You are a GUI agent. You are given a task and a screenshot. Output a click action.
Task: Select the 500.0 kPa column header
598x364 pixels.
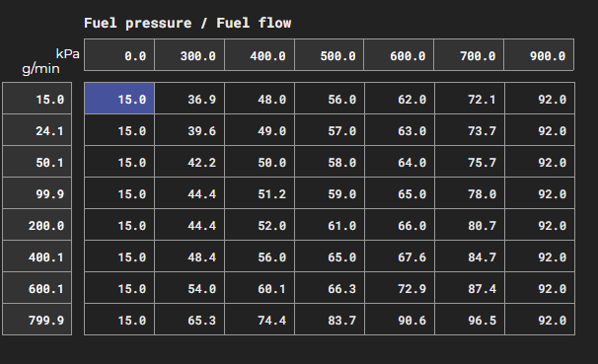(330, 55)
